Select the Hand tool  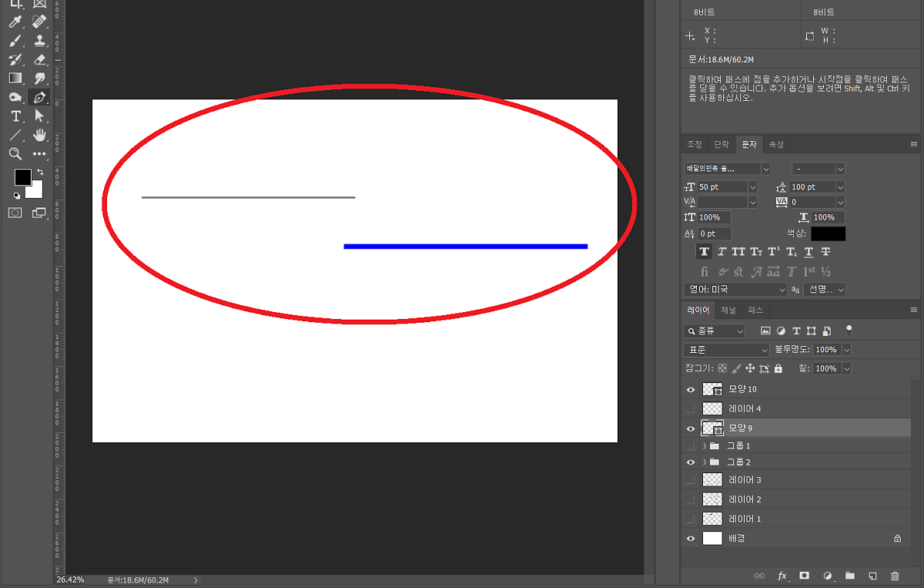[39, 135]
